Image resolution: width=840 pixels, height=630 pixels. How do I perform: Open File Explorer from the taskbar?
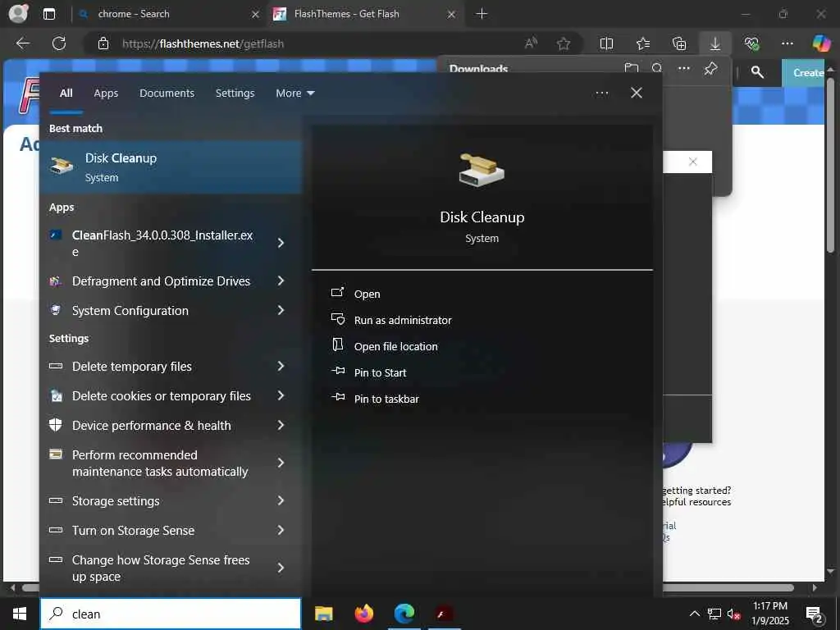tap(323, 614)
